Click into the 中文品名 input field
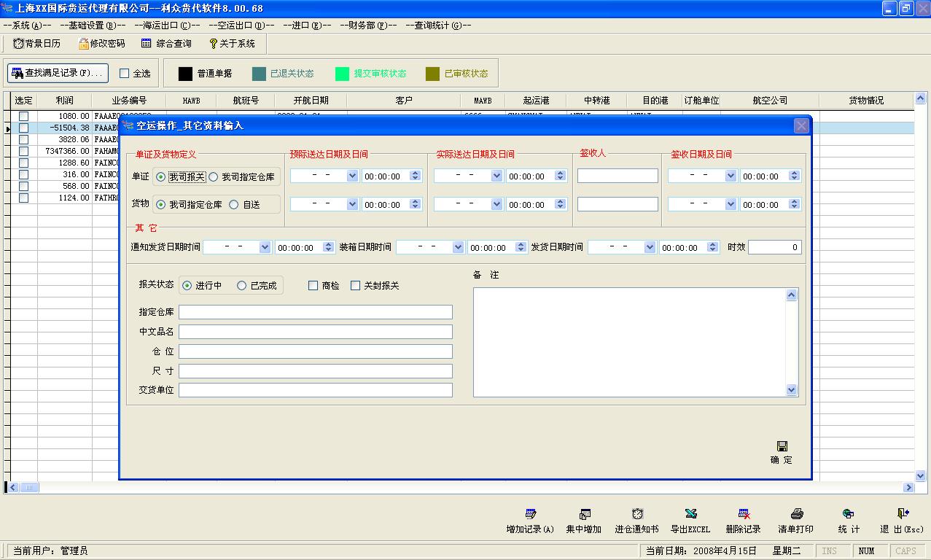The width and height of the screenshot is (931, 560). click(316, 332)
